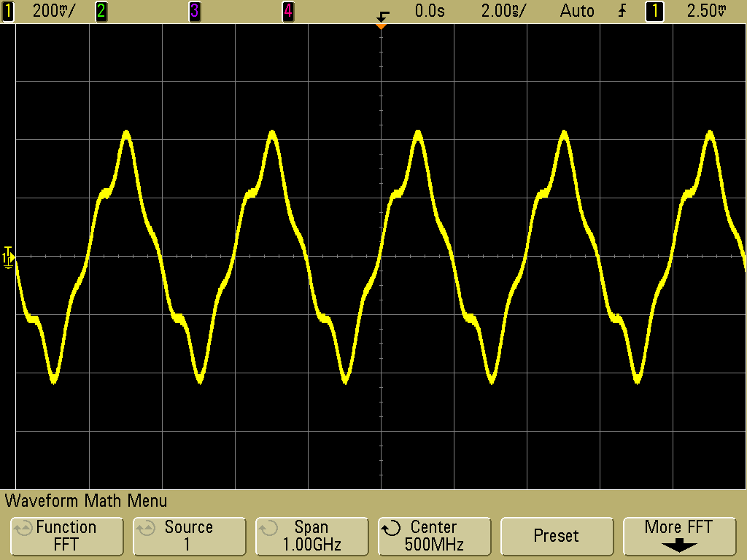
Task: Select the trigger source 1 badge
Action: 654,11
